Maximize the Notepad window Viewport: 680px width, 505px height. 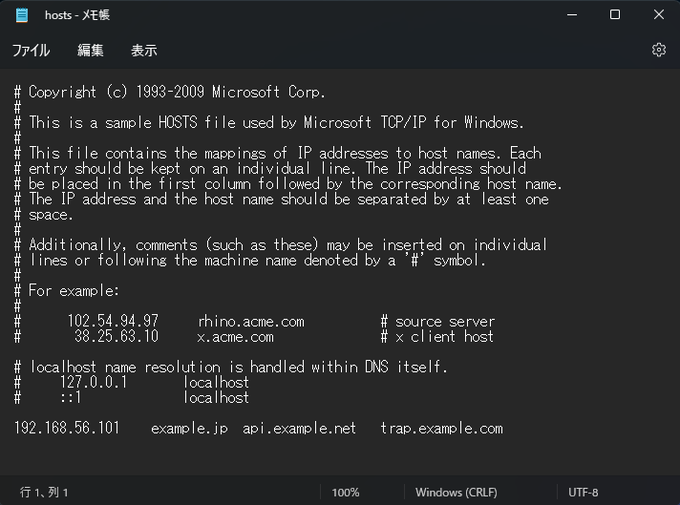click(x=615, y=15)
